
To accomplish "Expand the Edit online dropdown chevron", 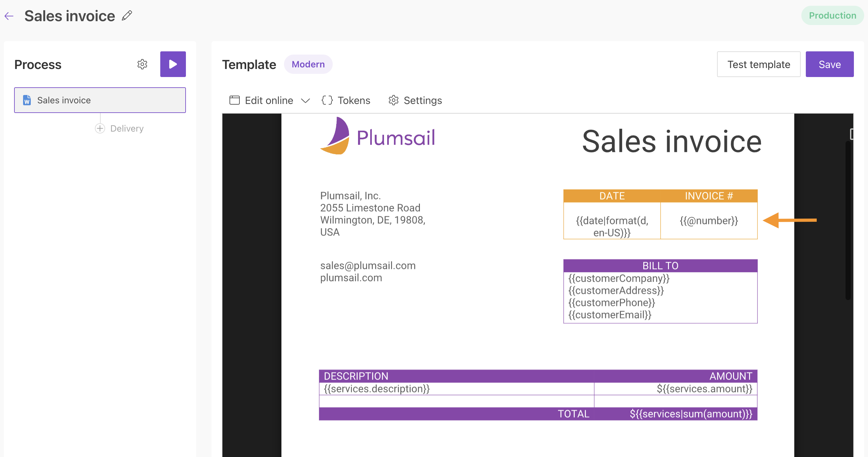I will (x=305, y=100).
